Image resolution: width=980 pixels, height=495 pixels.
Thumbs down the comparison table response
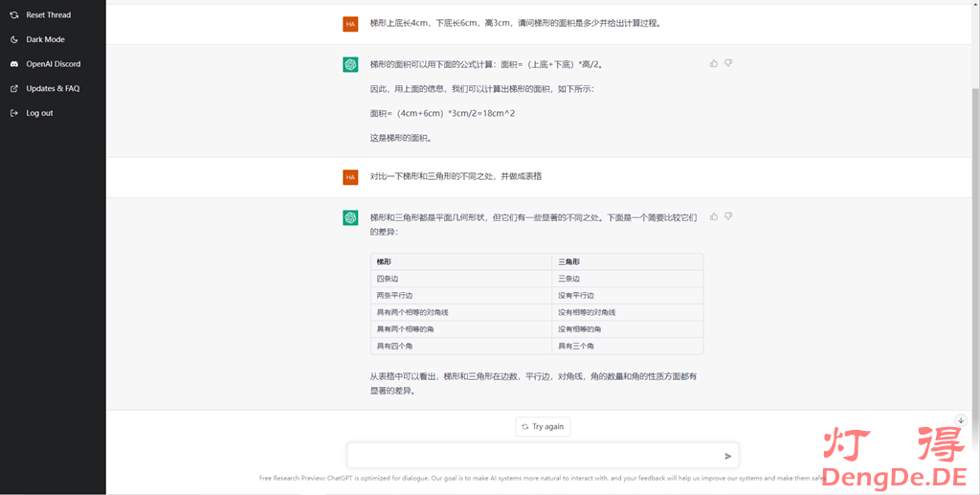tap(728, 216)
